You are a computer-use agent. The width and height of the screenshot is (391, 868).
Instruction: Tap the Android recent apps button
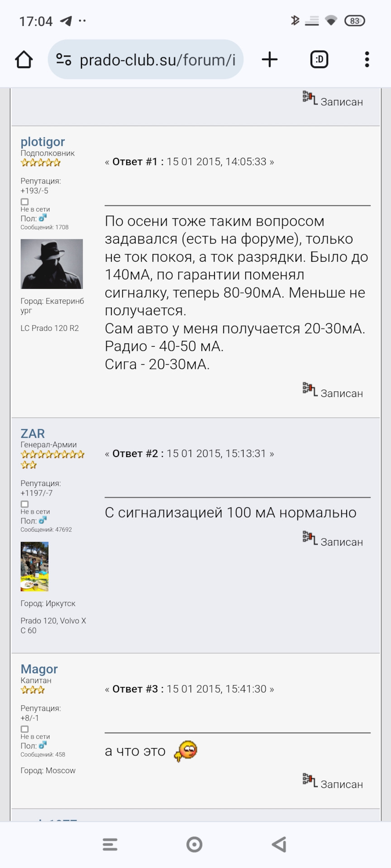click(x=110, y=844)
